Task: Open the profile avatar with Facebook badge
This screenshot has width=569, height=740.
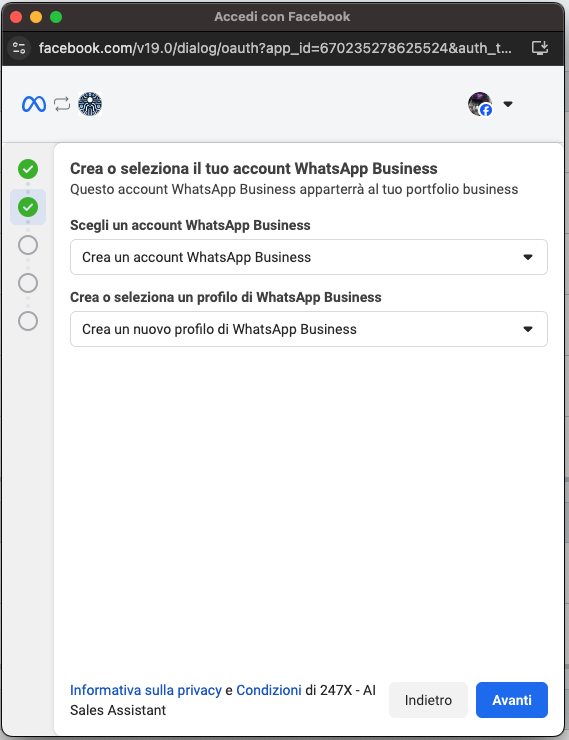Action: [480, 104]
